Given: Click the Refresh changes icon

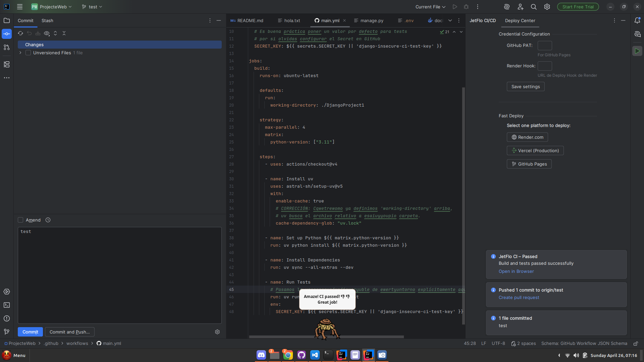Looking at the screenshot, I should click(20, 33).
